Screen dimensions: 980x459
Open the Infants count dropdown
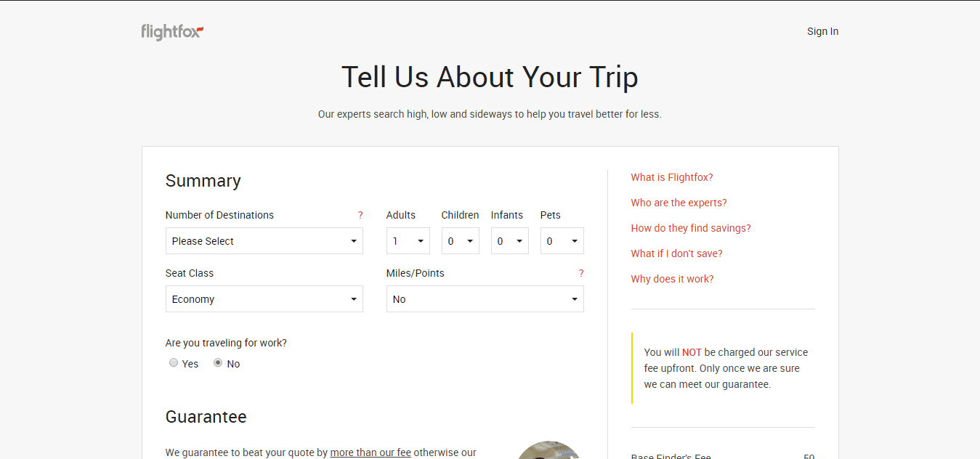click(510, 241)
